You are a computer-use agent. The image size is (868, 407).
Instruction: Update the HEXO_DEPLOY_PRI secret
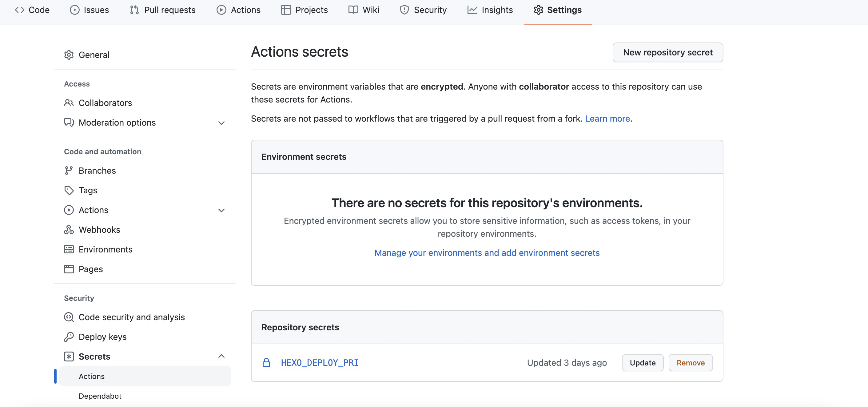642,362
